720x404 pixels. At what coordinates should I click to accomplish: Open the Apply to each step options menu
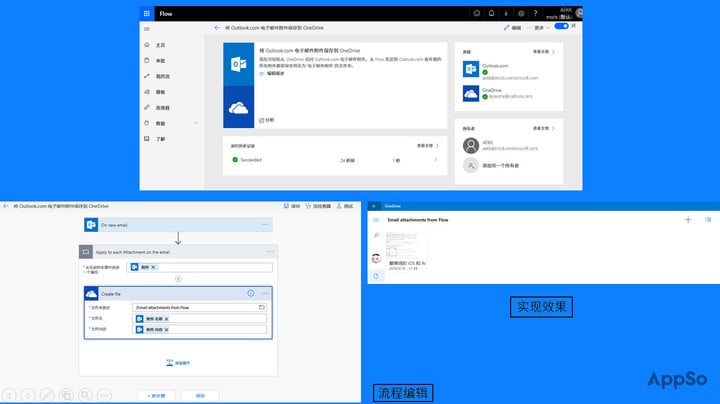pyautogui.click(x=270, y=252)
